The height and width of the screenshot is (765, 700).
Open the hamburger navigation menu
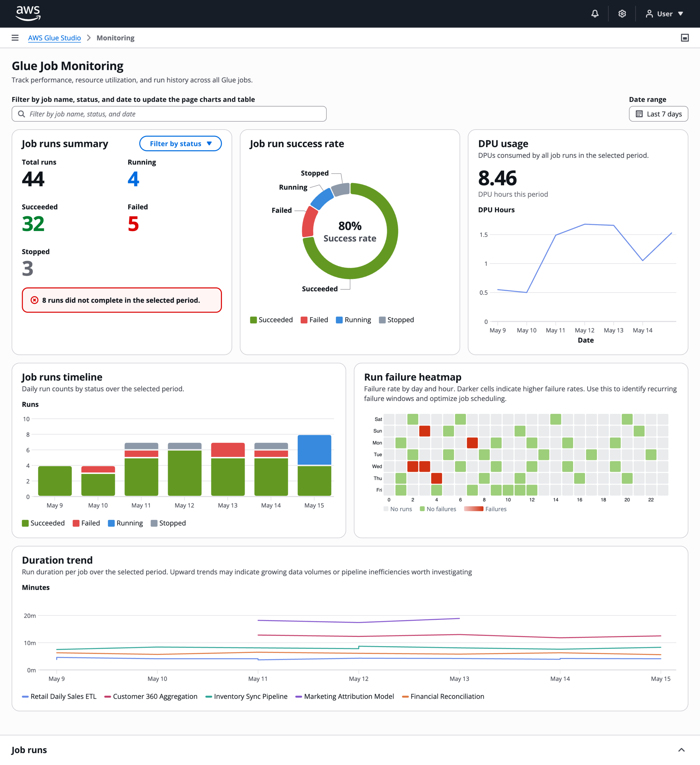click(x=15, y=38)
